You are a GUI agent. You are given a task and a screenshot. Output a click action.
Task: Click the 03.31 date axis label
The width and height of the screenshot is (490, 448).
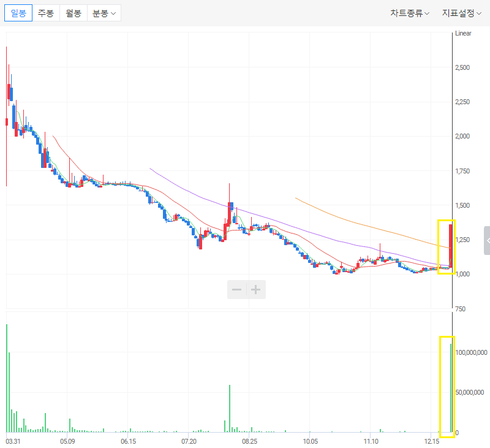pos(13,441)
